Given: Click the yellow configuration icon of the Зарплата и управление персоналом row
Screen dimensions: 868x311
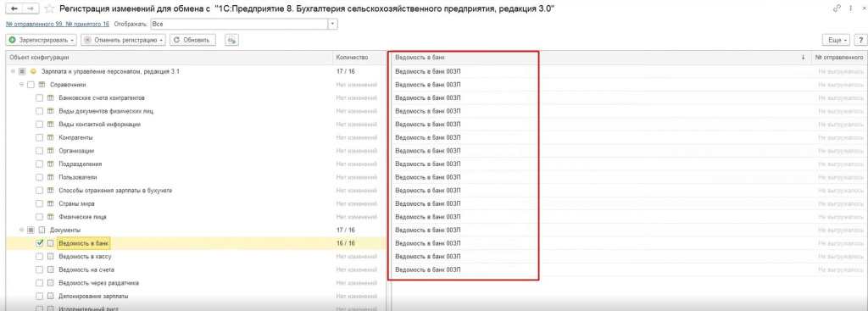Looking at the screenshot, I should click(33, 71).
